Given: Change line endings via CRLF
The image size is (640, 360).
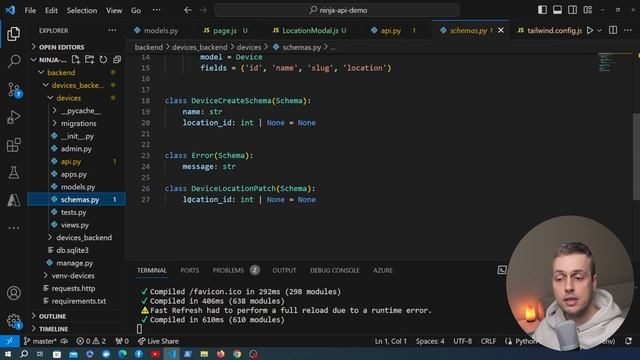Looking at the screenshot, I should pyautogui.click(x=488, y=341).
